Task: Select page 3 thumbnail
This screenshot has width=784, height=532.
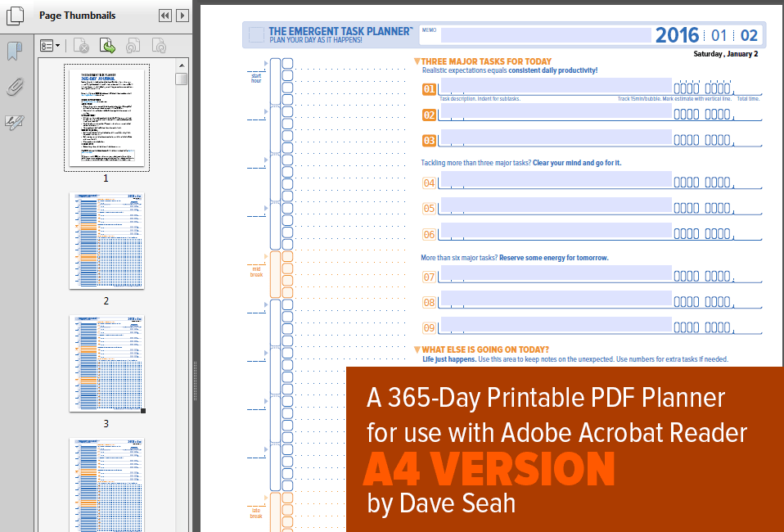Action: [106, 363]
